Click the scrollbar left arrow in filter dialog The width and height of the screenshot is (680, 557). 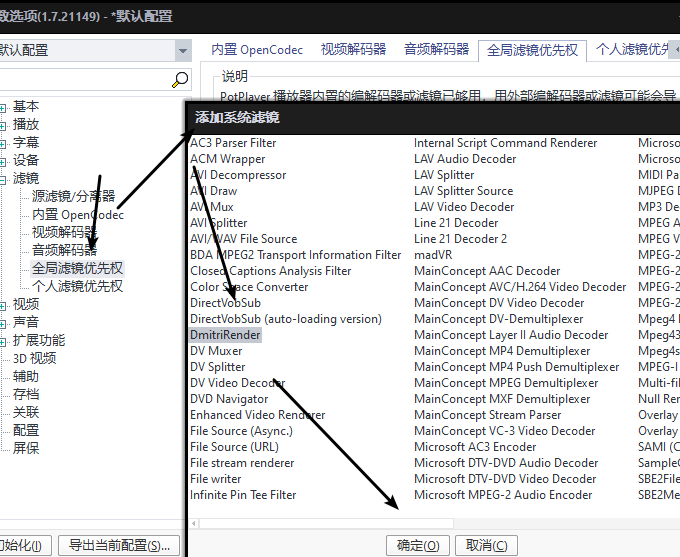194,524
